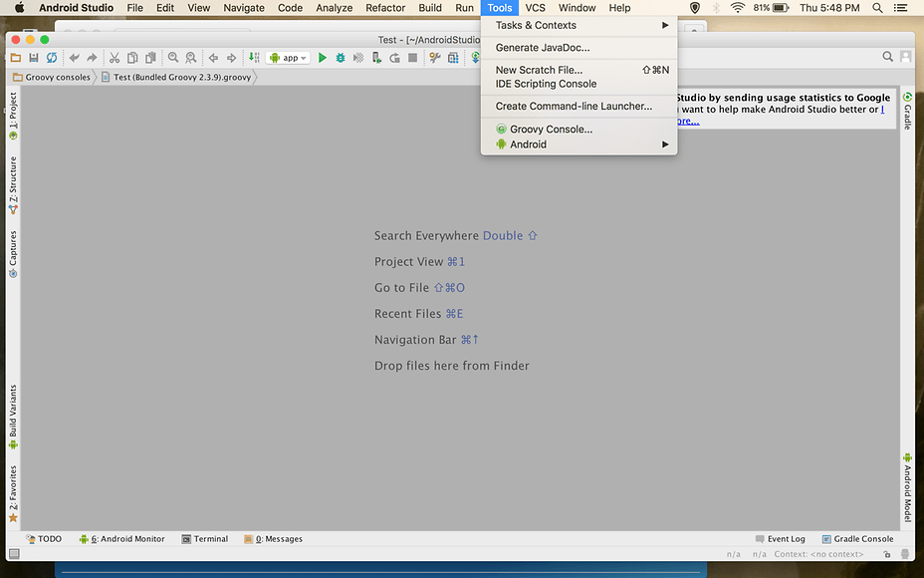Click the Cut scissors icon
The height and width of the screenshot is (578, 924).
(x=115, y=57)
